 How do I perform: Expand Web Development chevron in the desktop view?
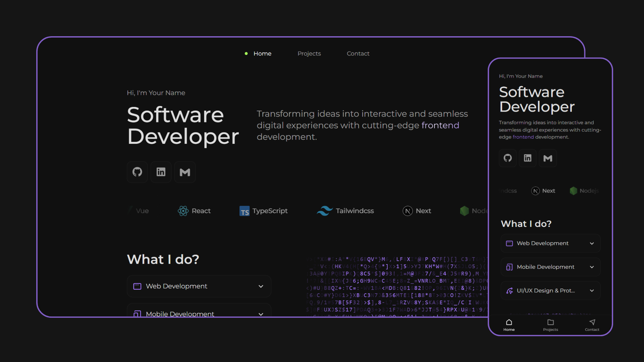pyautogui.click(x=261, y=286)
